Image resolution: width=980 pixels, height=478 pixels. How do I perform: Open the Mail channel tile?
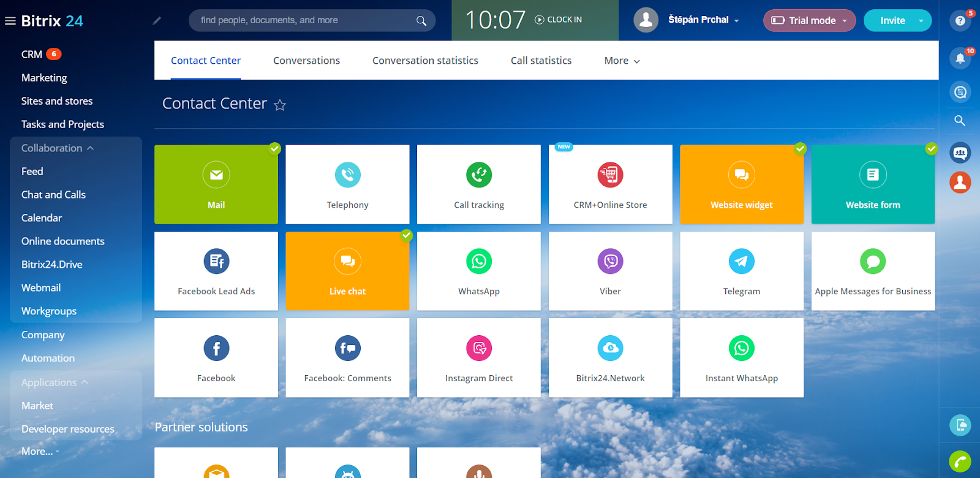[216, 184]
